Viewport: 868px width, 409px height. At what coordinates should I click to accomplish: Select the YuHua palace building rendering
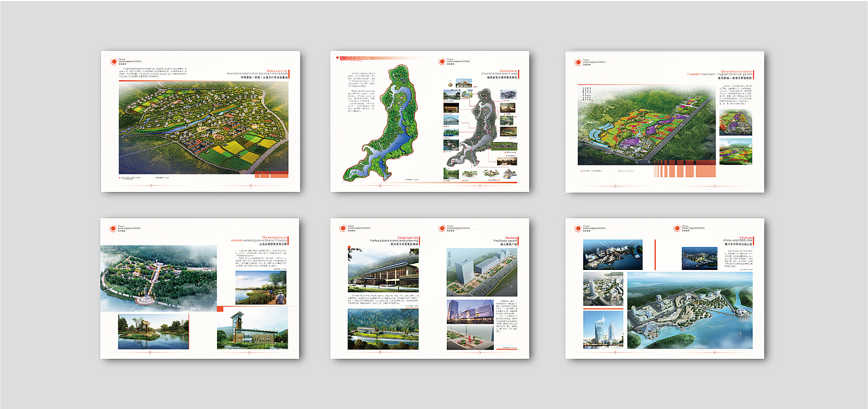[x=383, y=270]
